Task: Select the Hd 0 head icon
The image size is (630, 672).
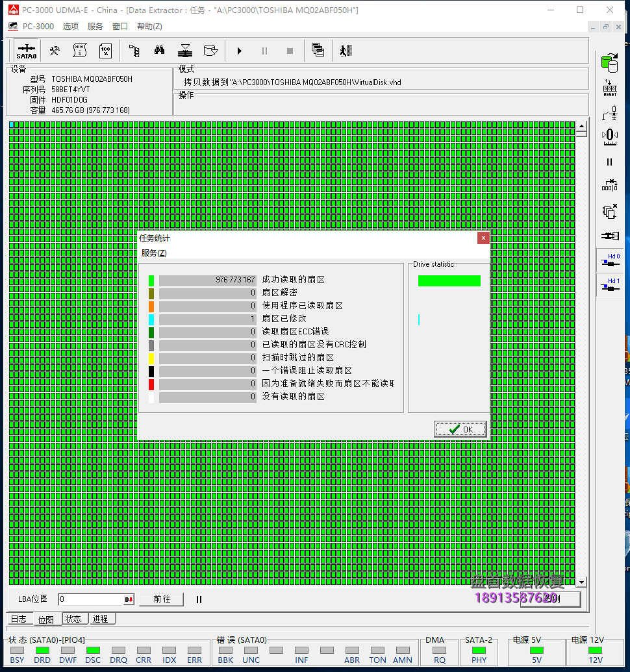Action: (611, 260)
